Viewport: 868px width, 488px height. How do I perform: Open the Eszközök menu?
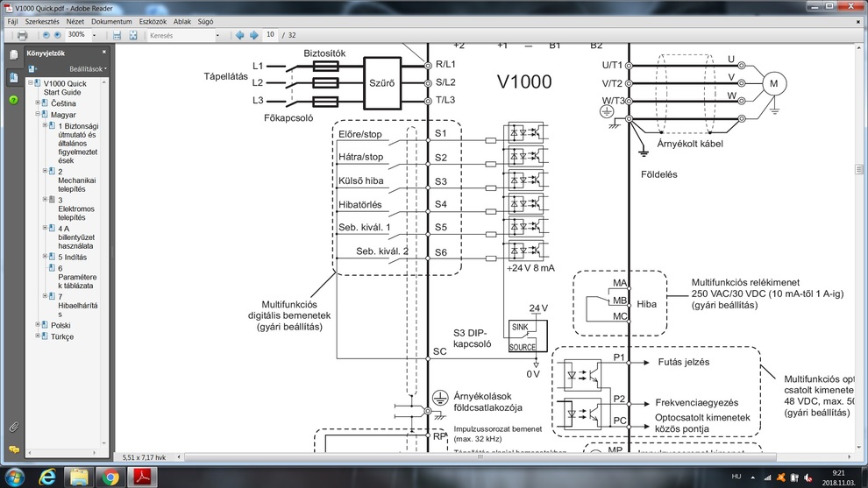[153, 21]
